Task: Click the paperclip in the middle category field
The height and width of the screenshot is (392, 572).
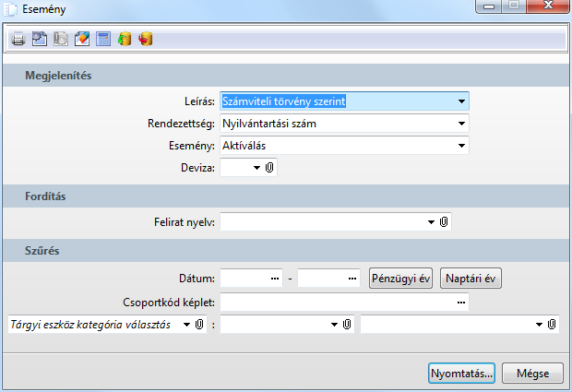Action: (347, 324)
